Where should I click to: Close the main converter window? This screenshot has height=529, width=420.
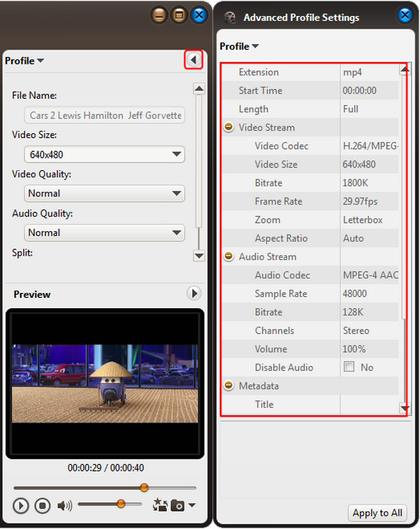click(x=199, y=15)
